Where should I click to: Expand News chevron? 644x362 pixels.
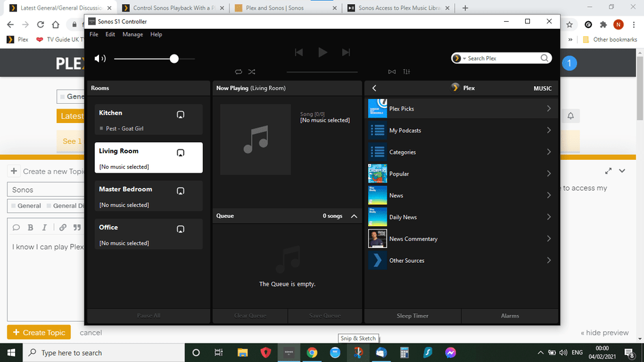coord(548,195)
